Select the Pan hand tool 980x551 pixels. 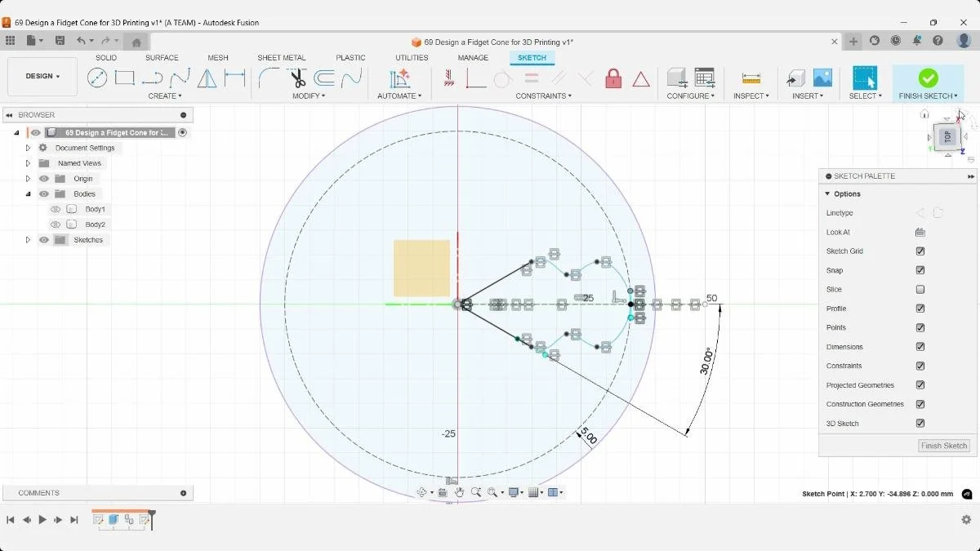460,492
